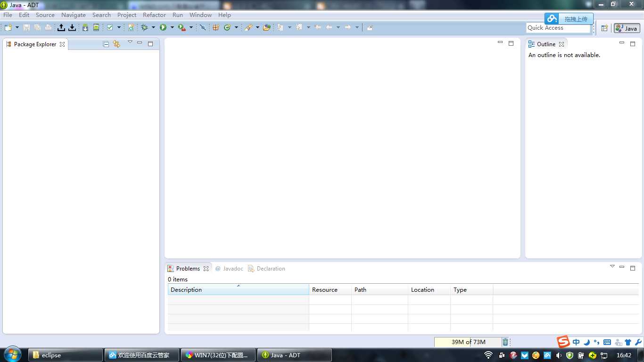The height and width of the screenshot is (362, 644).
Task: Open the New wizard dropdown arrow
Action: click(17, 27)
